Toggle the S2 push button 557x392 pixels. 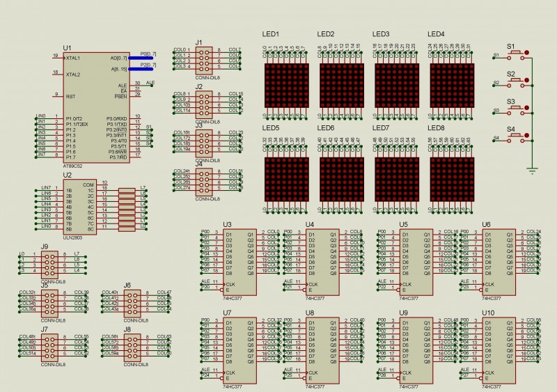pyautogui.click(x=516, y=82)
